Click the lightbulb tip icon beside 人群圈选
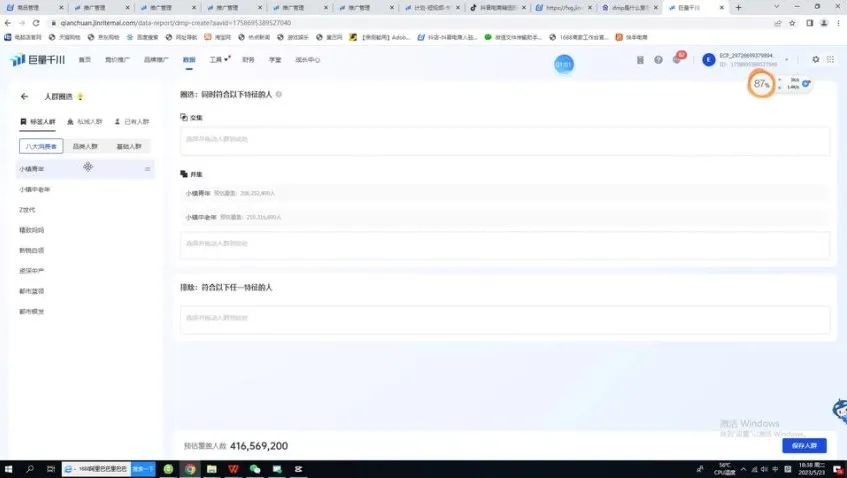Viewport: 847px width, 478px height. click(x=80, y=97)
